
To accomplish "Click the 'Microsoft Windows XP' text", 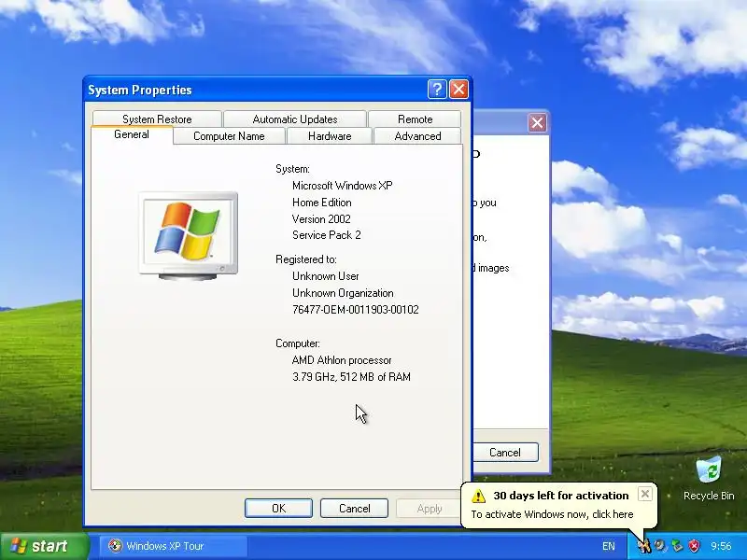I will [343, 186].
